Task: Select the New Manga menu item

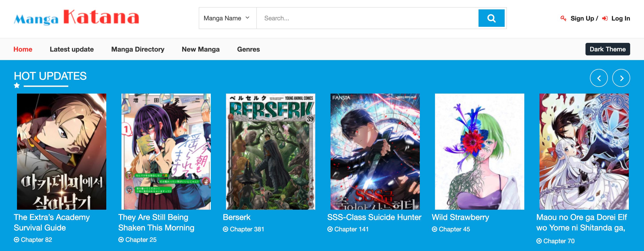Action: pos(201,49)
